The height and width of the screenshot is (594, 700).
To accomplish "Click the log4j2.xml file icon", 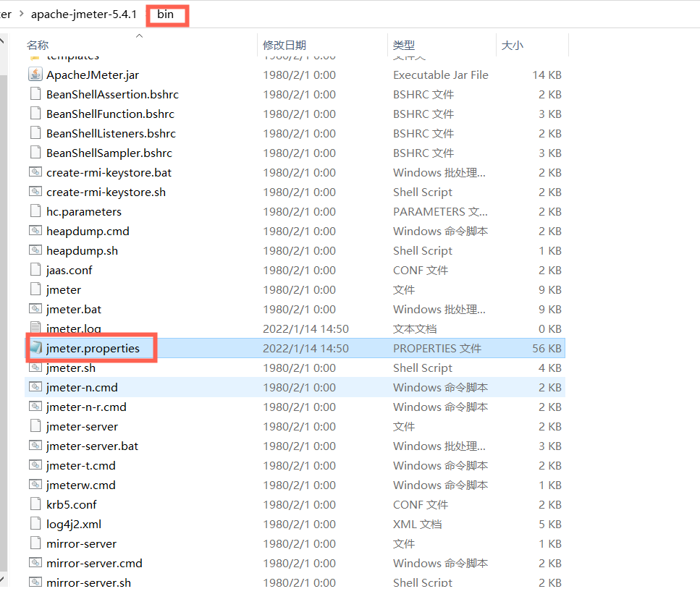I will coord(35,524).
